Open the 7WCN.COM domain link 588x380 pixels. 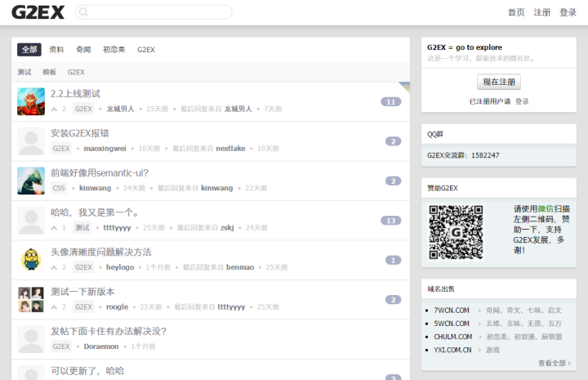pos(452,311)
